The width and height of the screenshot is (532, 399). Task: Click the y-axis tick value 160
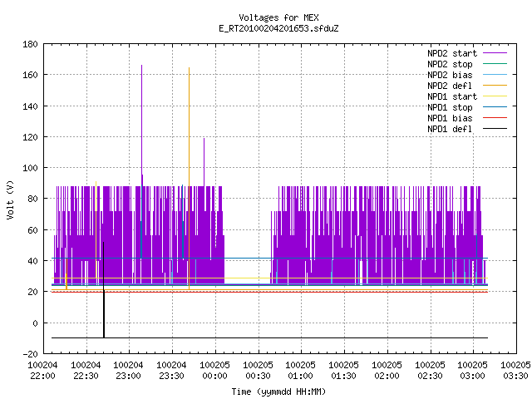point(30,75)
